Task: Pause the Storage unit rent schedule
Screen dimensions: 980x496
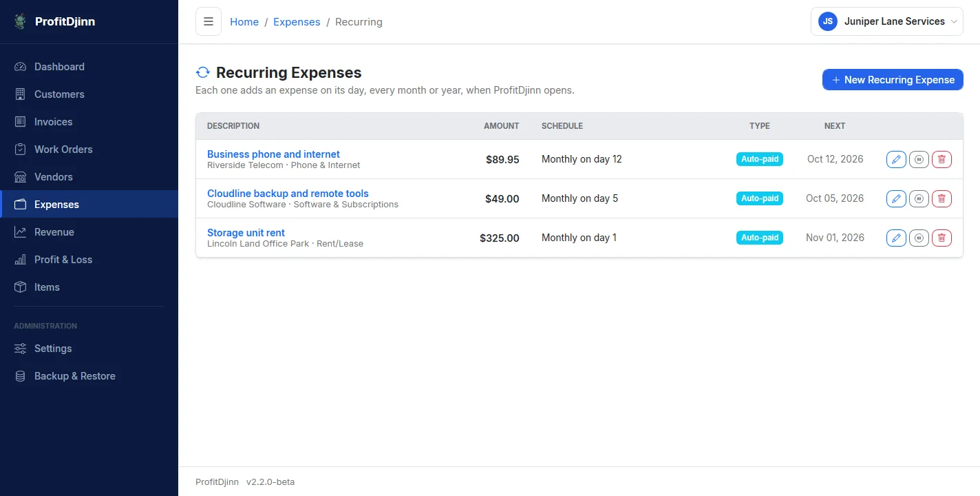Action: pos(919,238)
